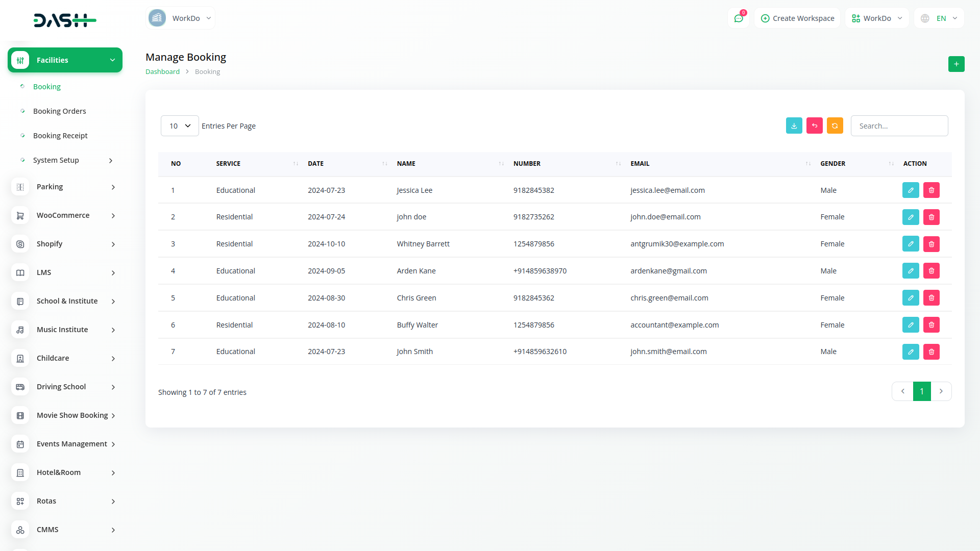Click the pink reset undo icon
The image size is (980, 551).
[814, 126]
